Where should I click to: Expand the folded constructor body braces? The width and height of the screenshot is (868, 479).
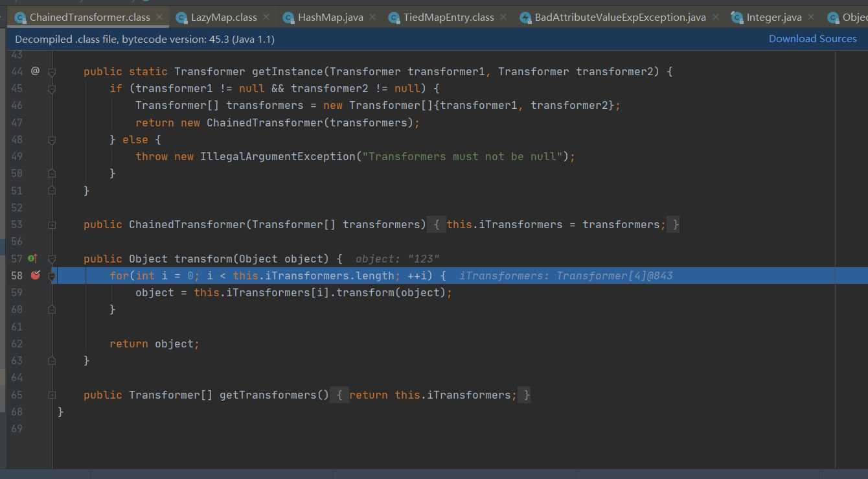pos(437,225)
